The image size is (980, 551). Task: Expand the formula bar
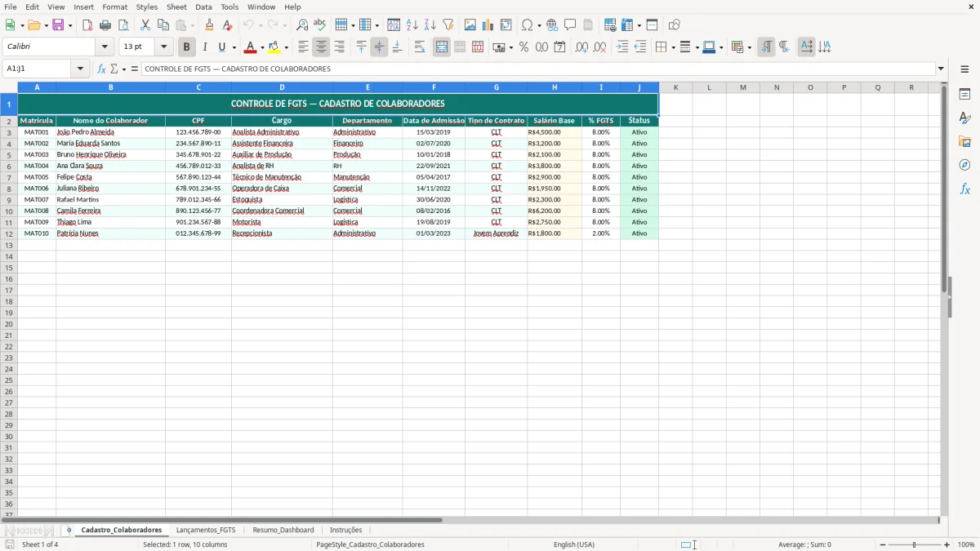pos(941,69)
